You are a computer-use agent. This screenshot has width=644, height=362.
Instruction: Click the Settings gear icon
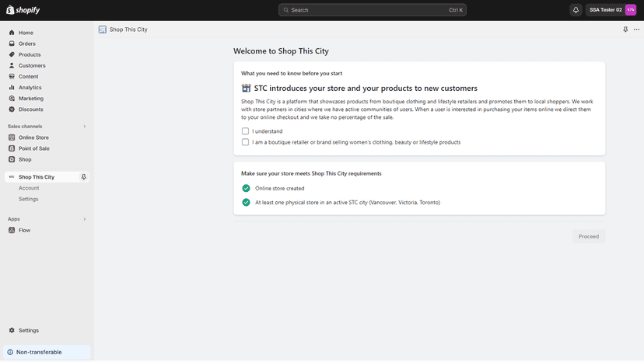click(x=12, y=330)
